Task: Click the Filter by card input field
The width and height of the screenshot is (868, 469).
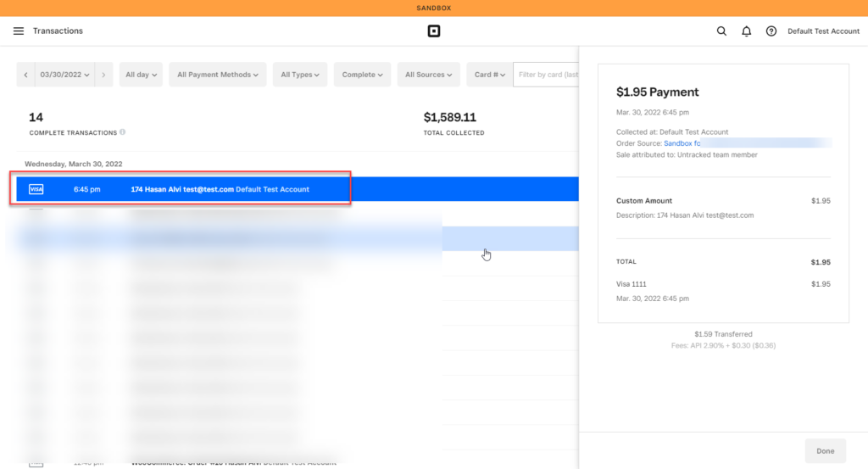Action: [547, 75]
